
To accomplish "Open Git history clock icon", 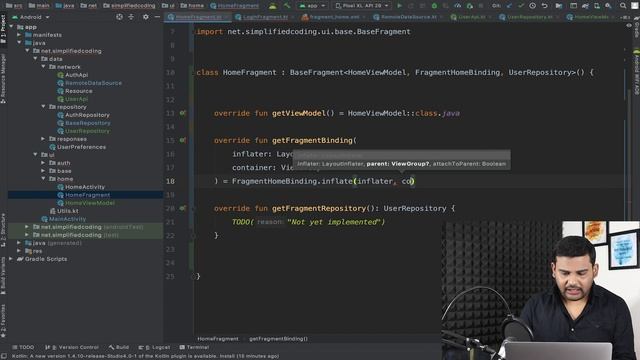I will 533,6.
